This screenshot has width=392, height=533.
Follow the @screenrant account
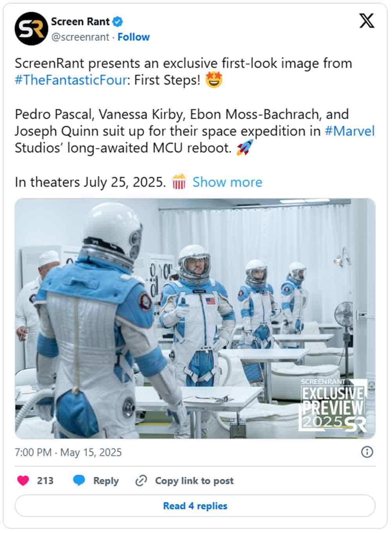point(134,37)
